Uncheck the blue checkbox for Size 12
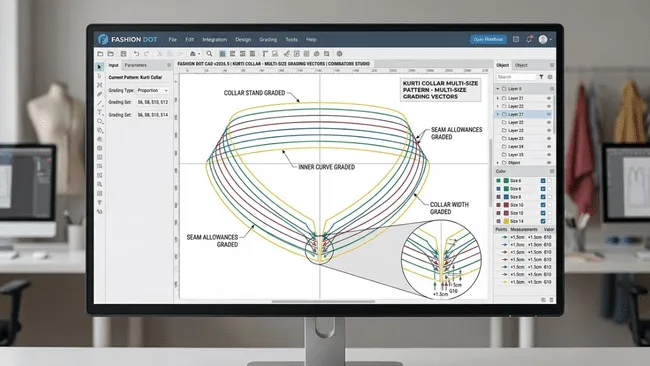This screenshot has height=366, width=650. pyautogui.click(x=543, y=213)
